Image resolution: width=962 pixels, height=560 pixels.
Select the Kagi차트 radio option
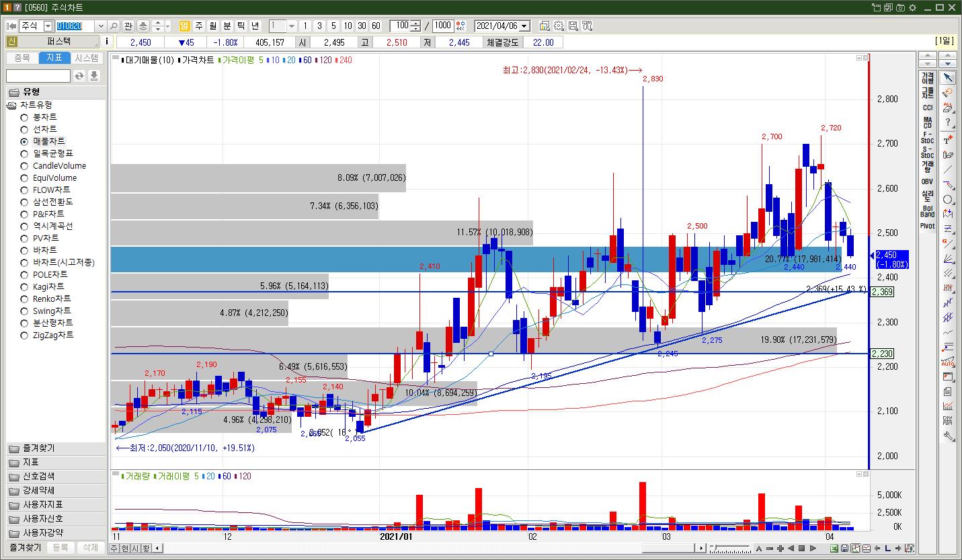[x=24, y=287]
